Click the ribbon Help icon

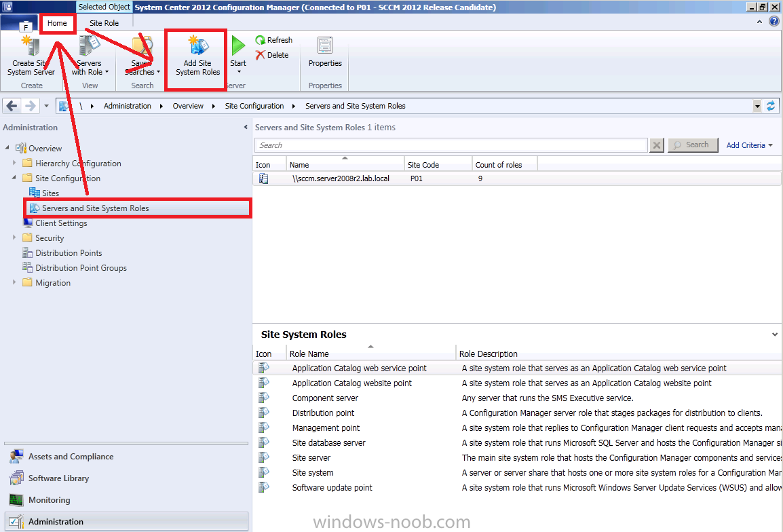774,22
